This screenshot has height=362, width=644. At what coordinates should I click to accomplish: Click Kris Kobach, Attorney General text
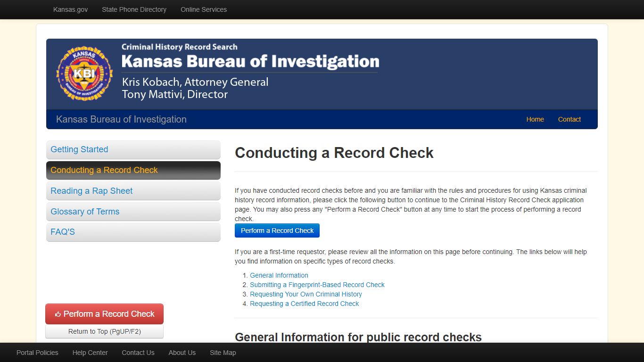(195, 82)
